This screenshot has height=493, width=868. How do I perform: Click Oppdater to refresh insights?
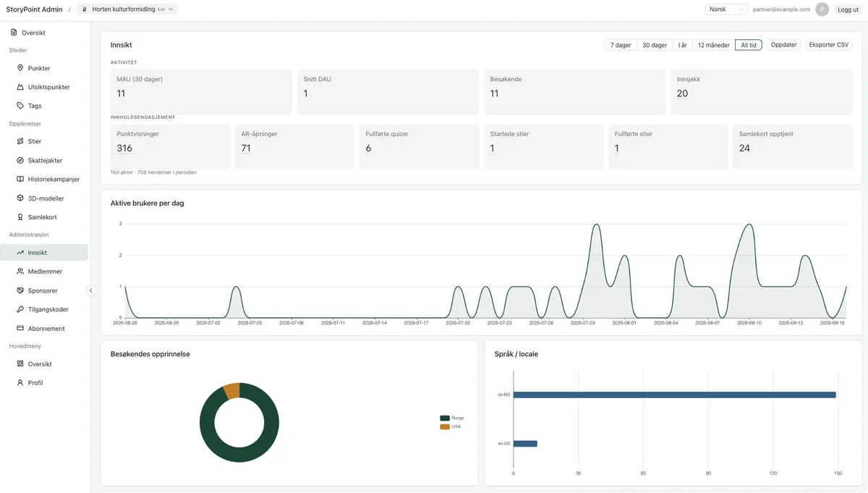[x=784, y=45]
